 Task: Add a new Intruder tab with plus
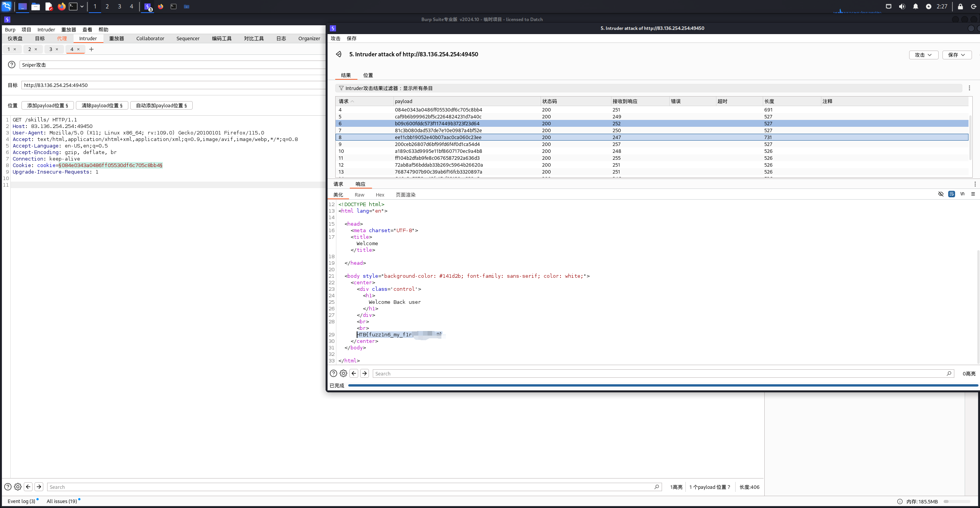(x=91, y=49)
